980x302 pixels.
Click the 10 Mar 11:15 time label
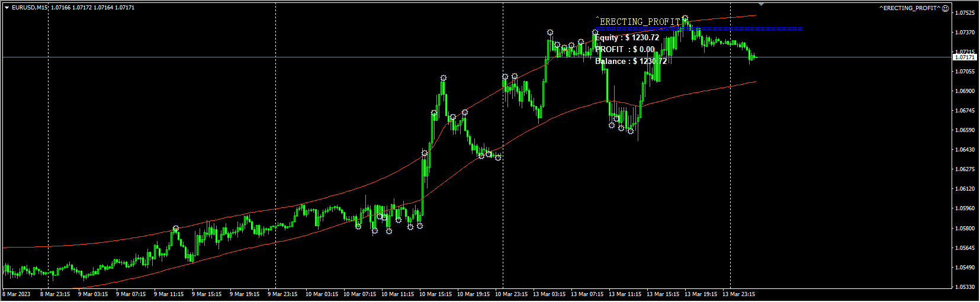398,294
